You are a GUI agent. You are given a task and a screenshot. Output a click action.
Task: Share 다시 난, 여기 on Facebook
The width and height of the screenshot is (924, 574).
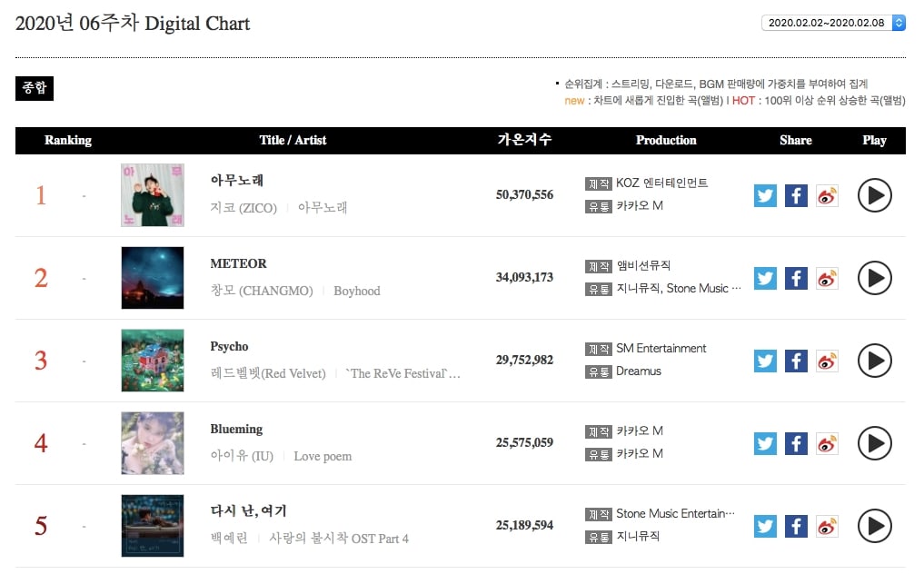(796, 526)
